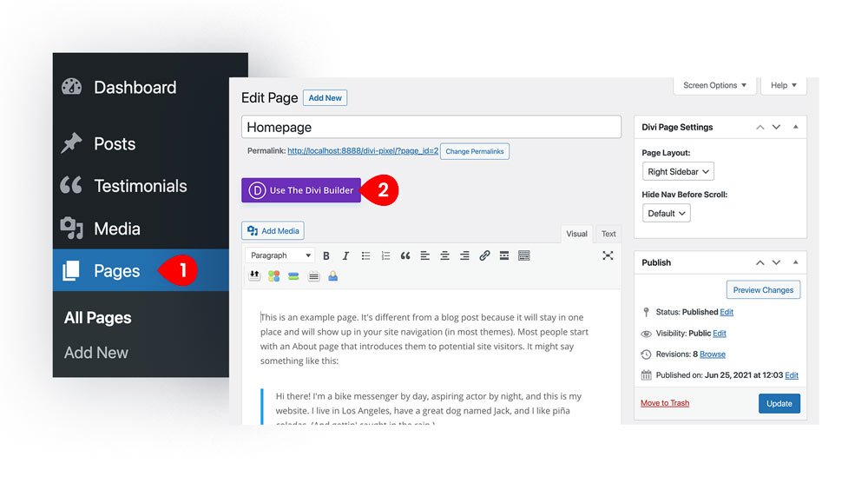The height and width of the screenshot is (477, 868).
Task: Open the Page Layout Right Sidebar dropdown
Action: [x=678, y=172]
